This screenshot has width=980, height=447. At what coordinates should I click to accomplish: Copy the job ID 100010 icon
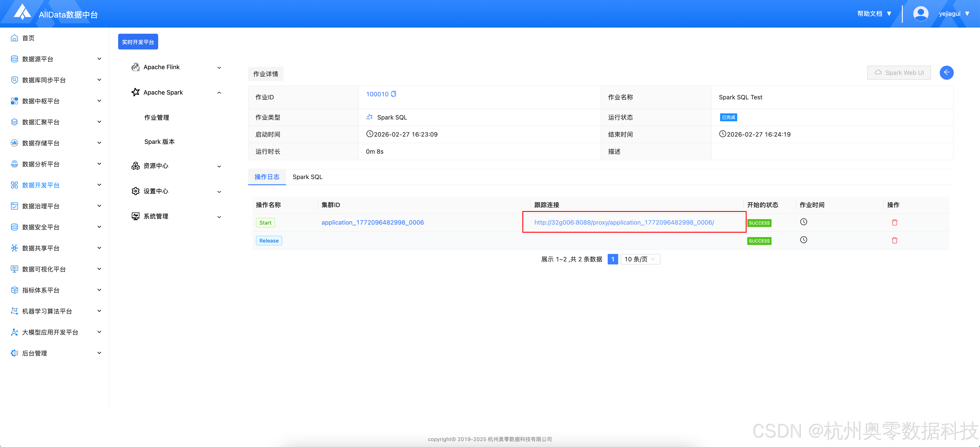point(394,94)
